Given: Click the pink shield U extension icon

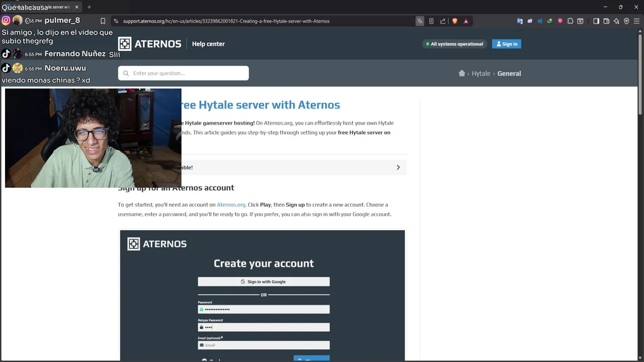Looking at the screenshot, I should pos(560,21).
